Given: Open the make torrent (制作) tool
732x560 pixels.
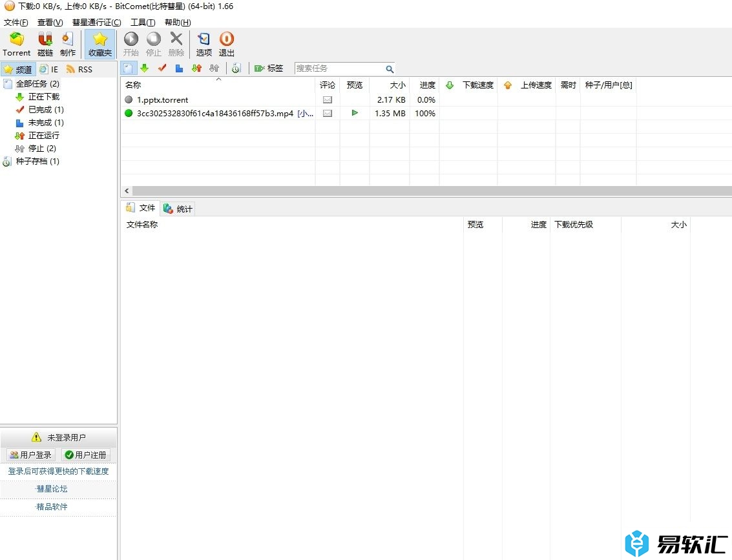Looking at the screenshot, I should coord(68,45).
